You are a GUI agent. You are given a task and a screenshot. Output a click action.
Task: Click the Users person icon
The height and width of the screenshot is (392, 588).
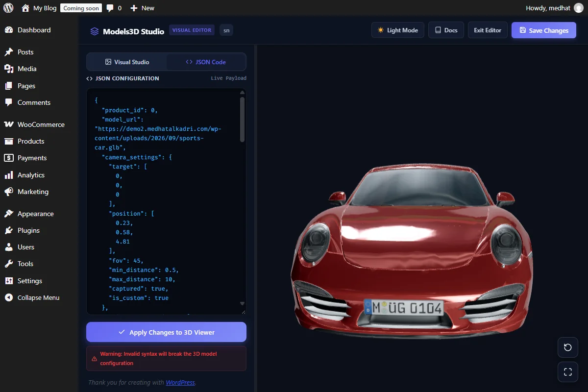point(9,247)
